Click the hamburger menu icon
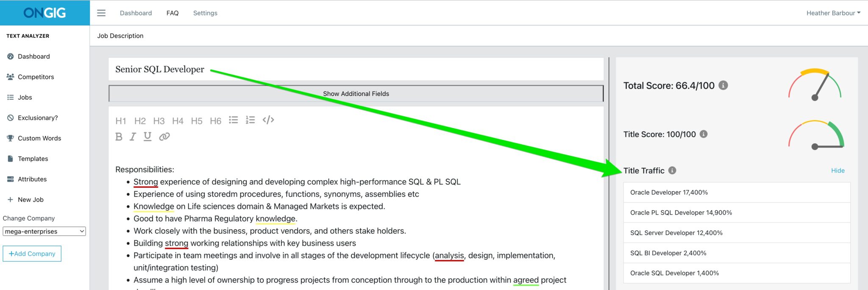The height and width of the screenshot is (290, 868). [101, 13]
